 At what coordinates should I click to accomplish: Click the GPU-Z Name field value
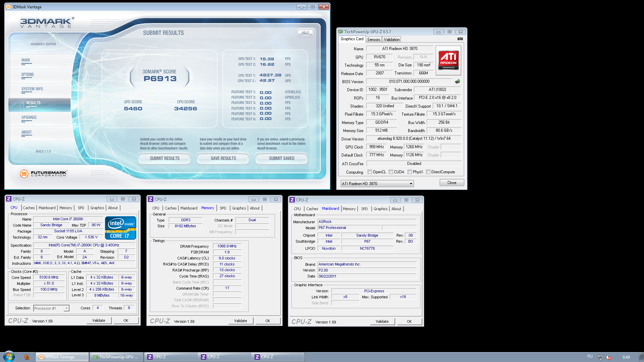tap(400, 49)
